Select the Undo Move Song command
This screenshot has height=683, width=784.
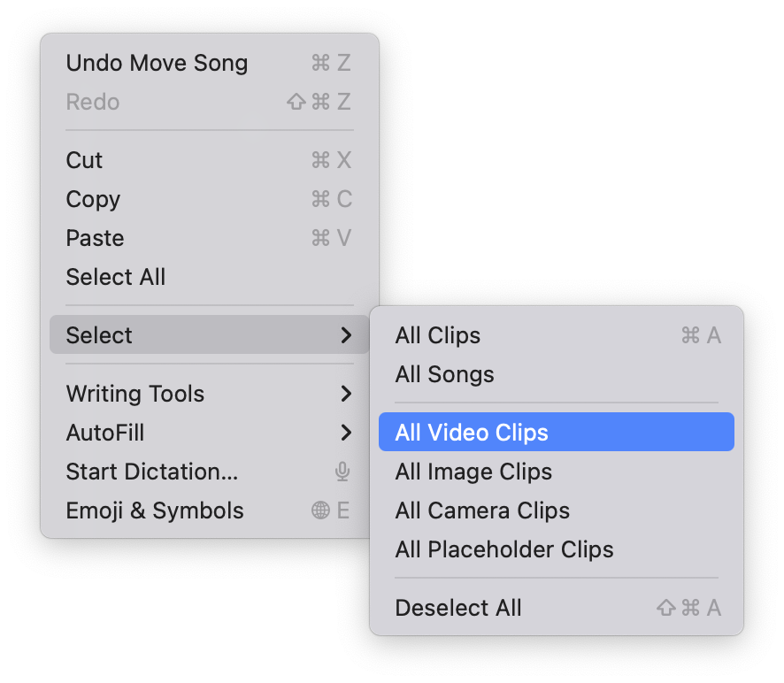pyautogui.click(x=157, y=63)
